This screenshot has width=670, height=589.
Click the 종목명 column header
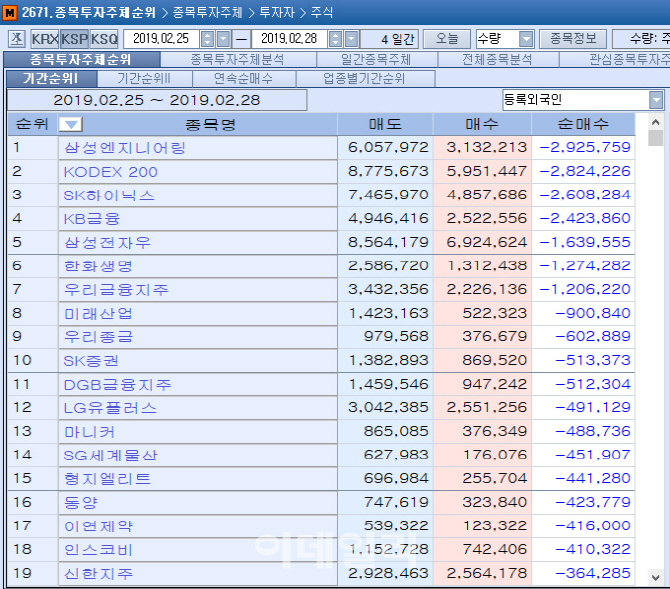tap(210, 124)
